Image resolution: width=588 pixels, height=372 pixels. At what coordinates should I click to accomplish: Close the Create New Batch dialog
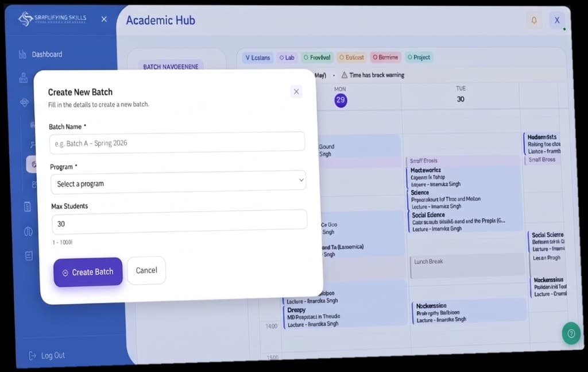(296, 91)
